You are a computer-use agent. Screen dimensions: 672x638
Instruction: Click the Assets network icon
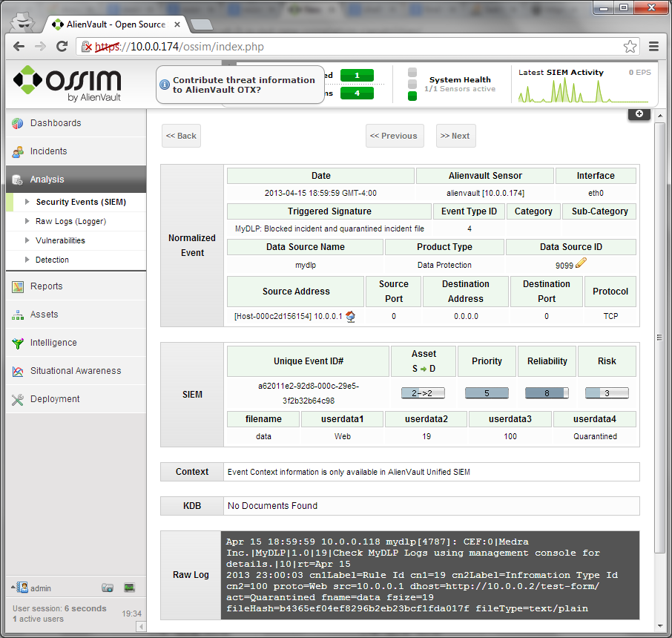(x=18, y=315)
